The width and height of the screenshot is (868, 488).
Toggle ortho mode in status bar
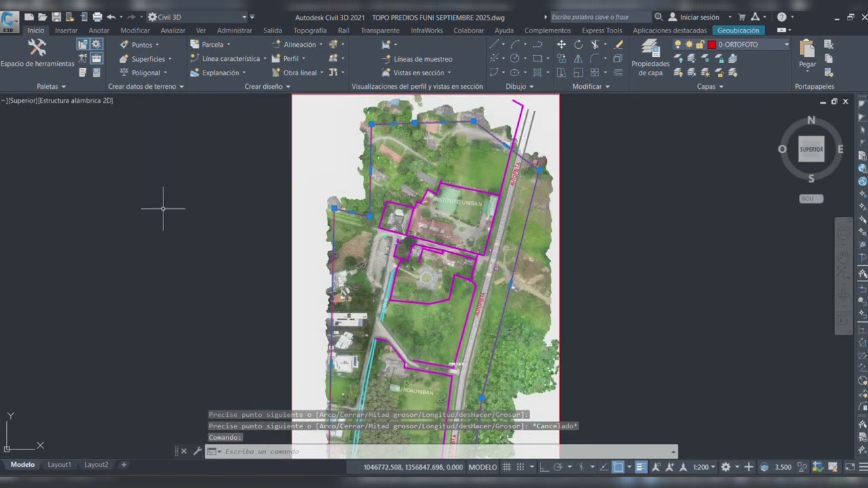[x=545, y=467]
